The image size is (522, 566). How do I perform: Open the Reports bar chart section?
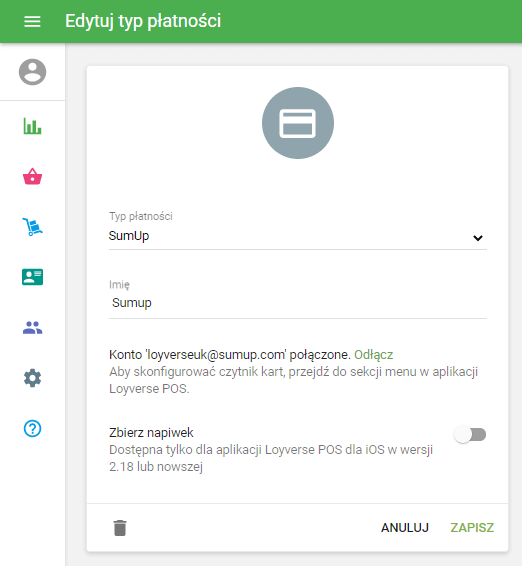pos(32,126)
